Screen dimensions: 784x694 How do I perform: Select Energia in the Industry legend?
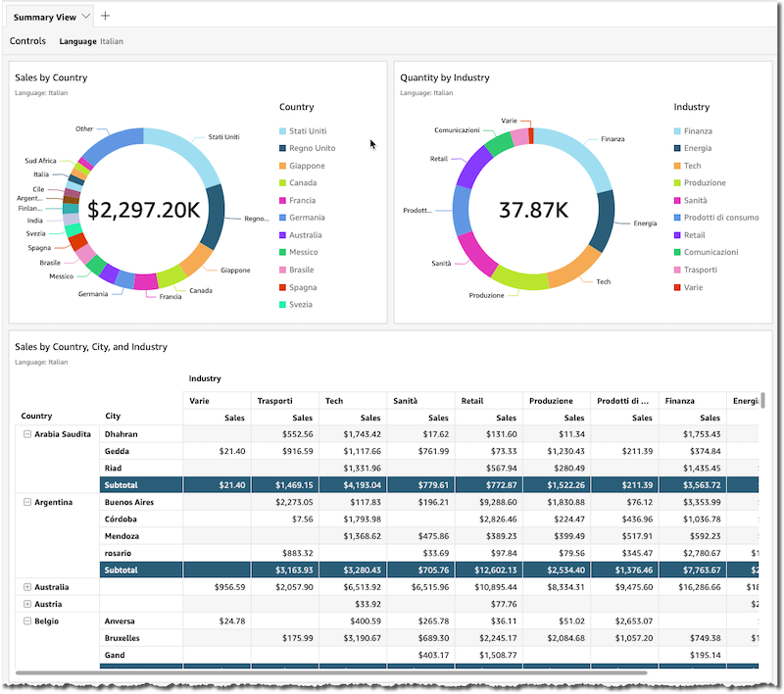[x=698, y=148]
